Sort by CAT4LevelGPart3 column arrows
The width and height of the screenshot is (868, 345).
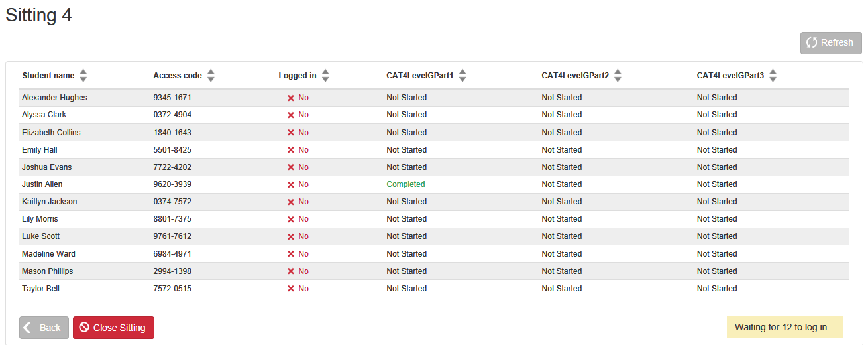(773, 76)
